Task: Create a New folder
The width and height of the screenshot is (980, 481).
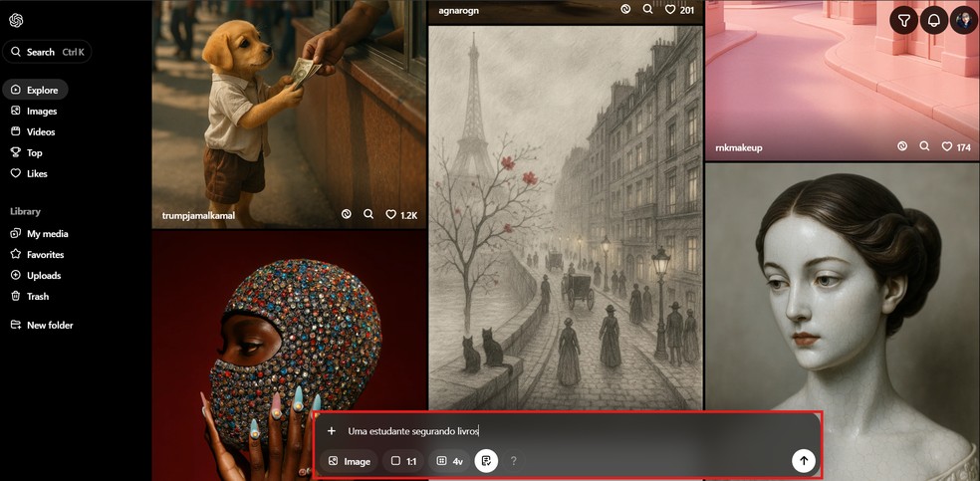Action: [x=41, y=325]
